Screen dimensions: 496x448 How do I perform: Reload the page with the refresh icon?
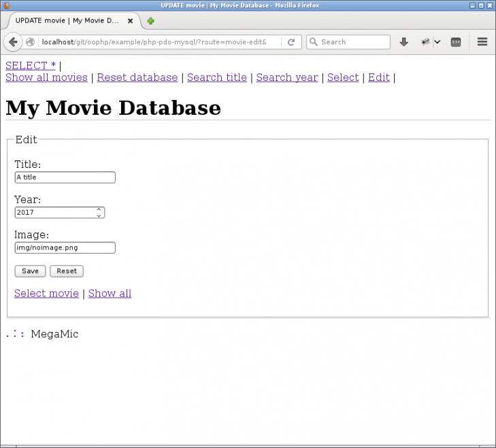[291, 42]
